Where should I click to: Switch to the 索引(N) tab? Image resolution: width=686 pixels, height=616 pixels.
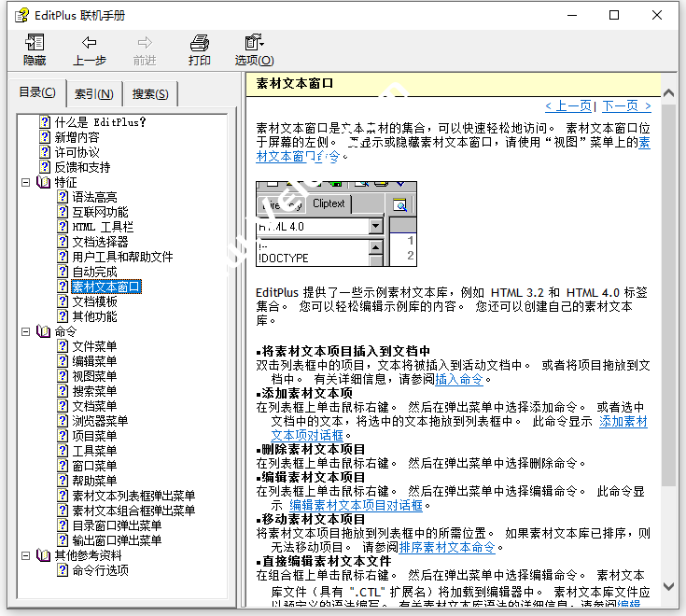(93, 93)
